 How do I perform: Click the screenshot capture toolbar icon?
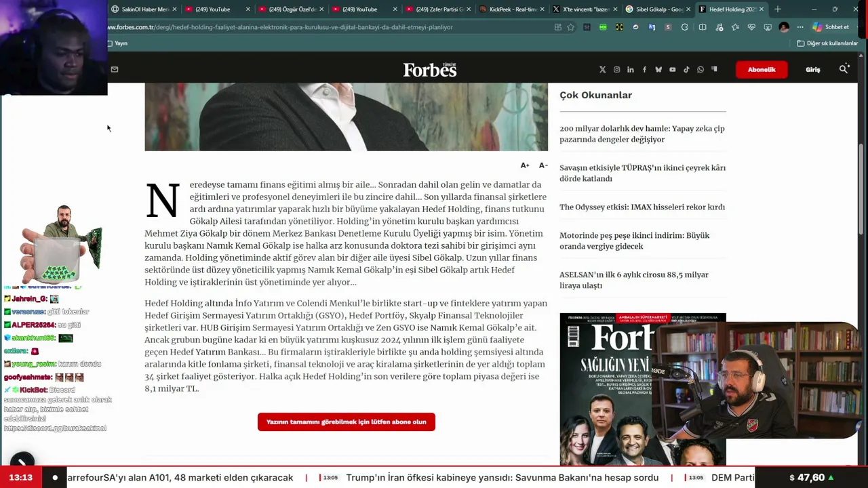coord(768,27)
